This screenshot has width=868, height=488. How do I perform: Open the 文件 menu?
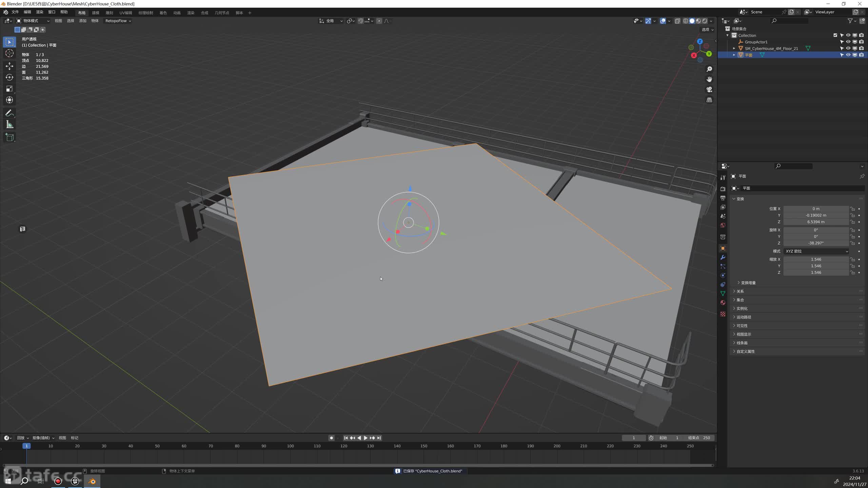(x=15, y=12)
